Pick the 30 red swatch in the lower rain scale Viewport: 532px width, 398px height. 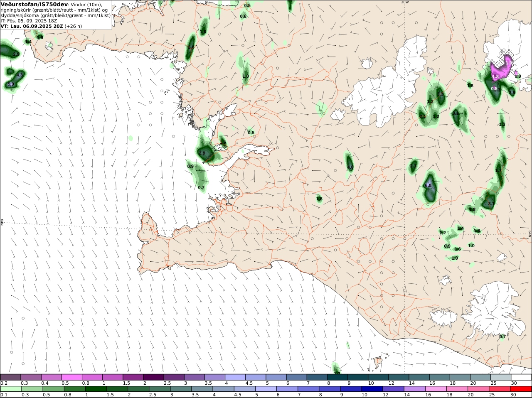(521, 389)
